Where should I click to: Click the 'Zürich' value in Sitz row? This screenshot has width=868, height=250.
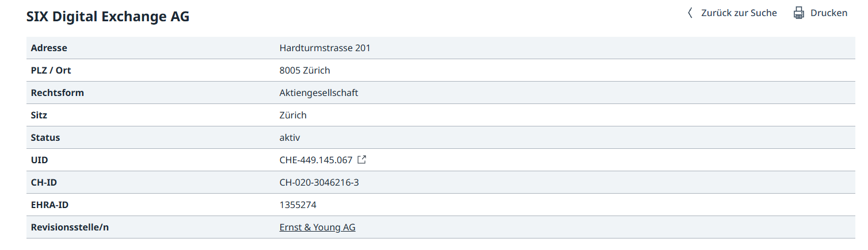(x=292, y=115)
